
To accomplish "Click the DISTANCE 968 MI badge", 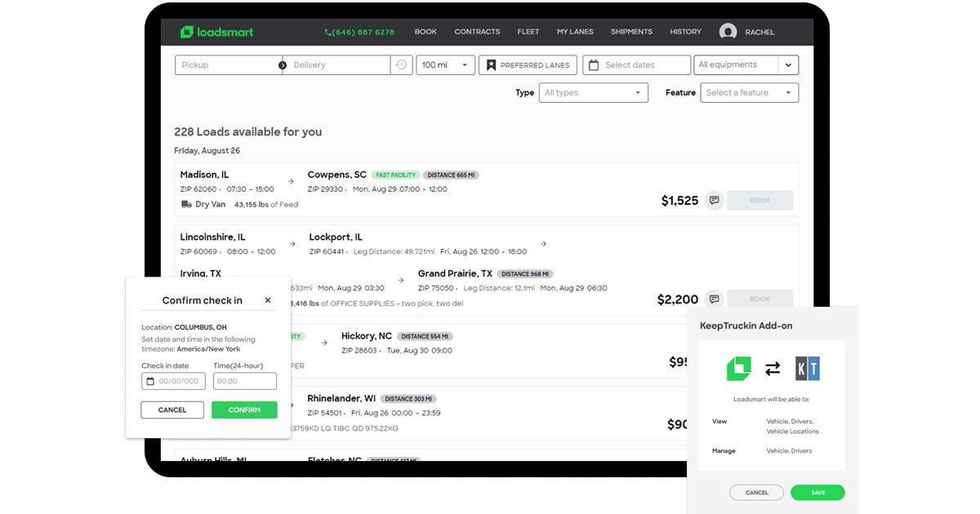I will coord(525,274).
